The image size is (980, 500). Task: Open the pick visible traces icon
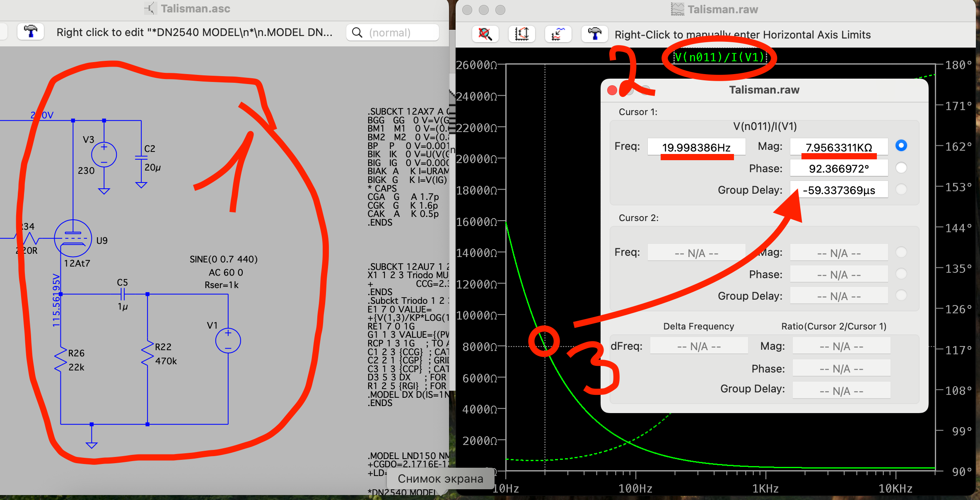(558, 34)
